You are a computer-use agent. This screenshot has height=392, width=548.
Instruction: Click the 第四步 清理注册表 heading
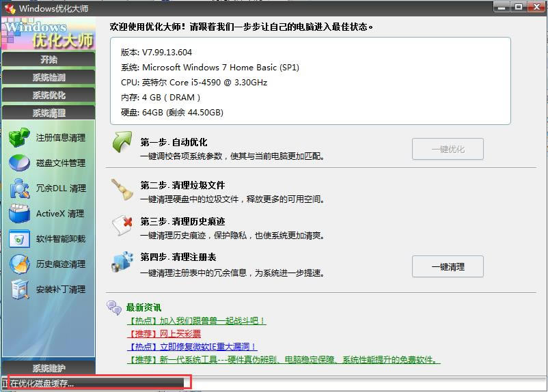point(178,257)
